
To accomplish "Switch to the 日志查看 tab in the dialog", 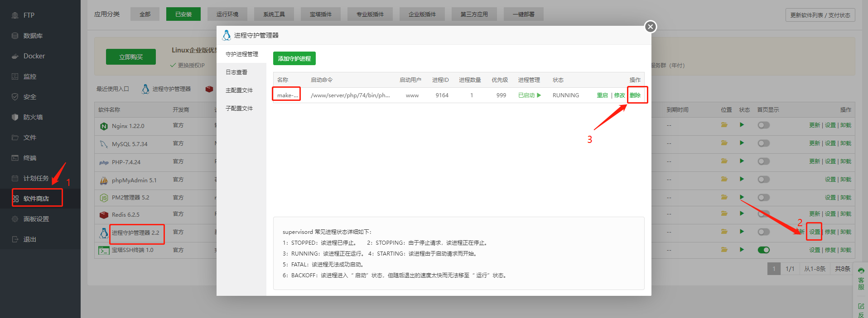I will (x=241, y=72).
